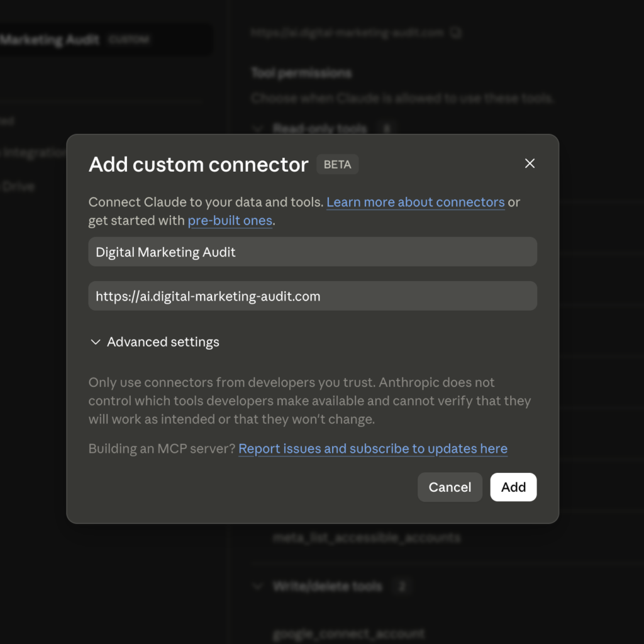This screenshot has width=644, height=644.
Task: Close the Add custom connector dialog
Action: (530, 164)
